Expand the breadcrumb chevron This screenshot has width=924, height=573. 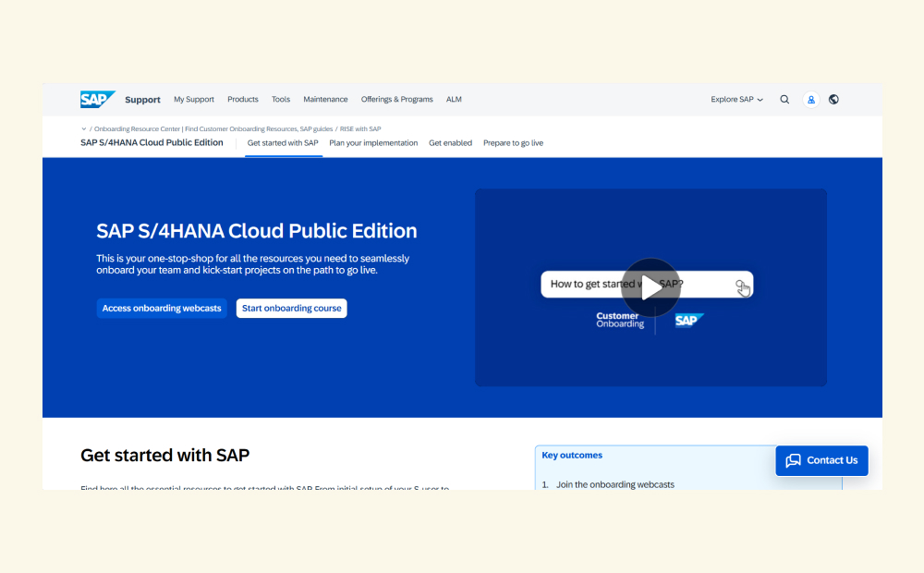[84, 128]
